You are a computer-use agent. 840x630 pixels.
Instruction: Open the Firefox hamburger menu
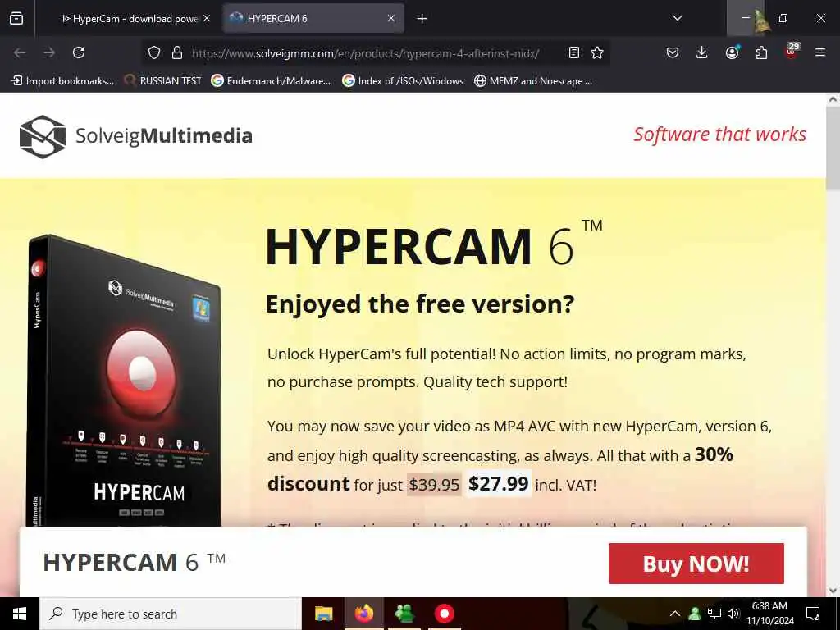click(819, 52)
